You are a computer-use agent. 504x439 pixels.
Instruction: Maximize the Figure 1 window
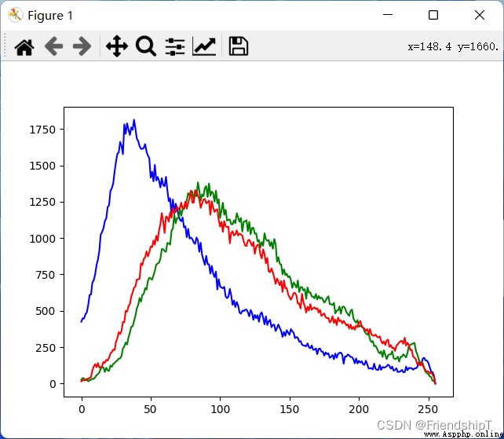coord(433,15)
